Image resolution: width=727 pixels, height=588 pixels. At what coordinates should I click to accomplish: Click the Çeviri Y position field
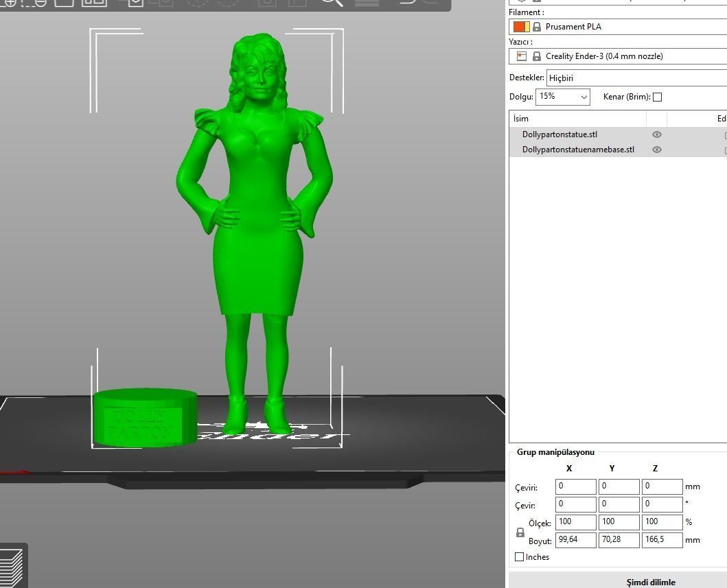point(619,486)
